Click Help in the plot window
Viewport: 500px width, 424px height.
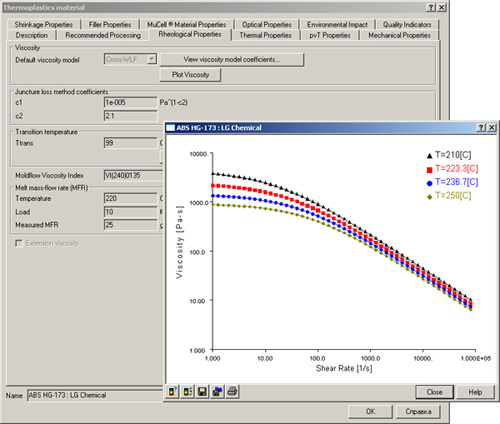475,392
